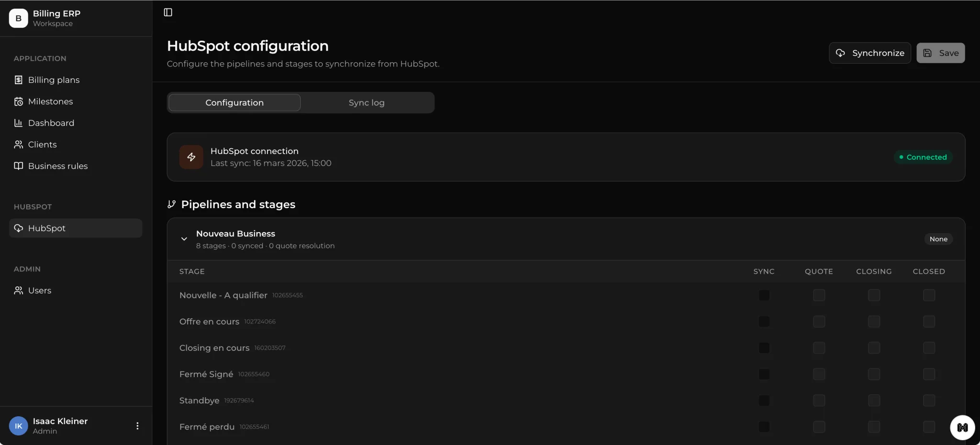The height and width of the screenshot is (445, 980).
Task: Check Quote for Fermé perdu
Action: click(819, 427)
